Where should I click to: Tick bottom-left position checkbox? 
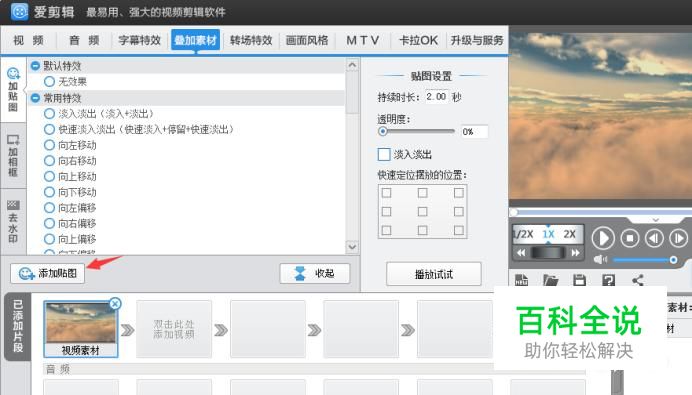[x=386, y=230]
